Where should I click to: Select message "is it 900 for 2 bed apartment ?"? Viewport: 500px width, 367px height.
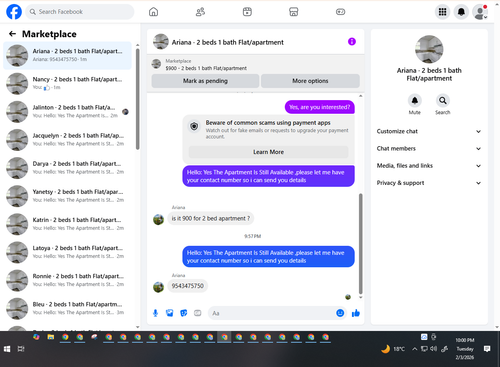[211, 219]
